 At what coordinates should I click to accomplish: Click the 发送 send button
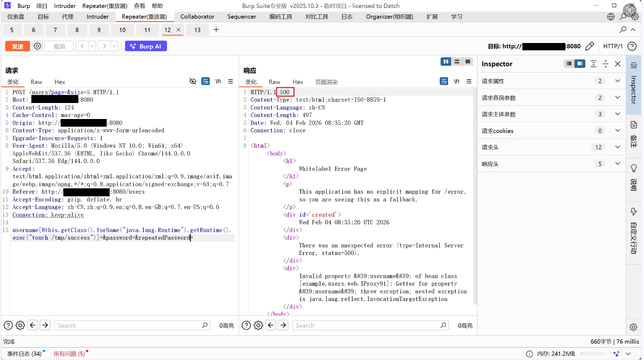[18, 46]
